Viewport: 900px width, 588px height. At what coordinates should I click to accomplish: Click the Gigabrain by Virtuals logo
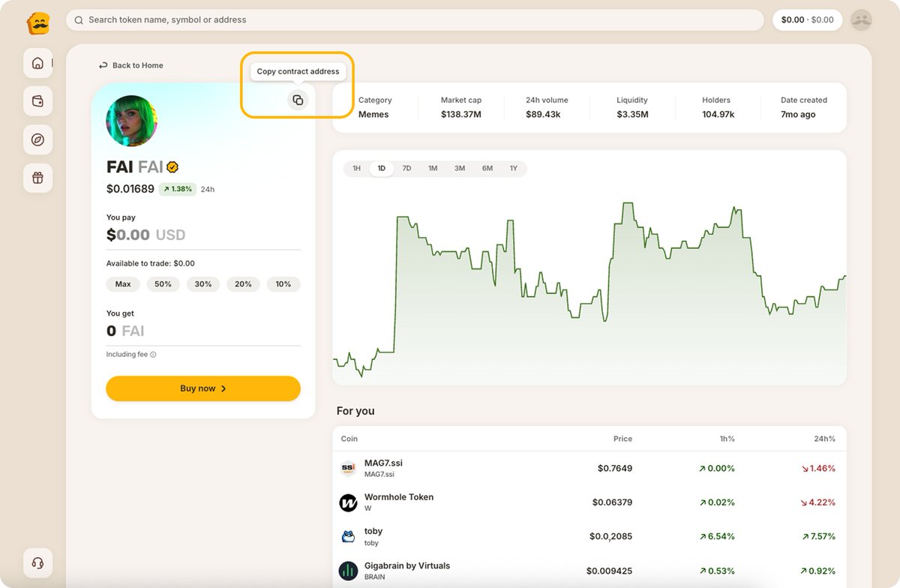tap(348, 571)
